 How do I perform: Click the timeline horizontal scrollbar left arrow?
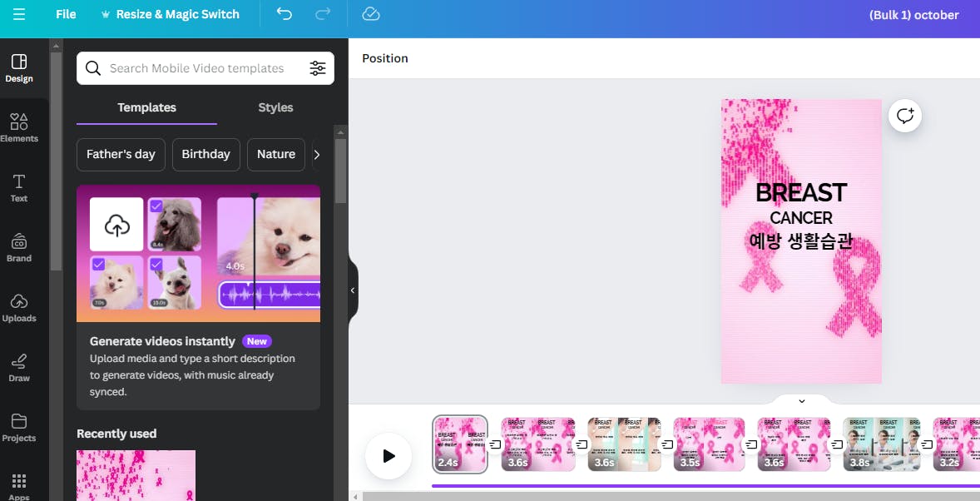[355, 497]
